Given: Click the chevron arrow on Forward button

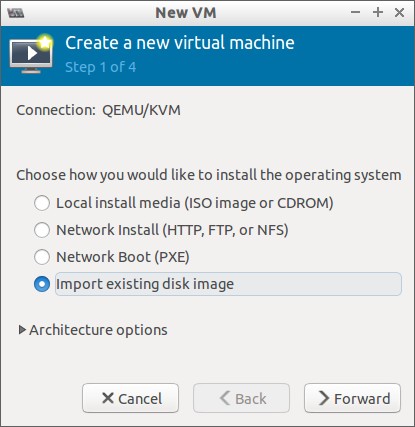Looking at the screenshot, I should tap(323, 398).
